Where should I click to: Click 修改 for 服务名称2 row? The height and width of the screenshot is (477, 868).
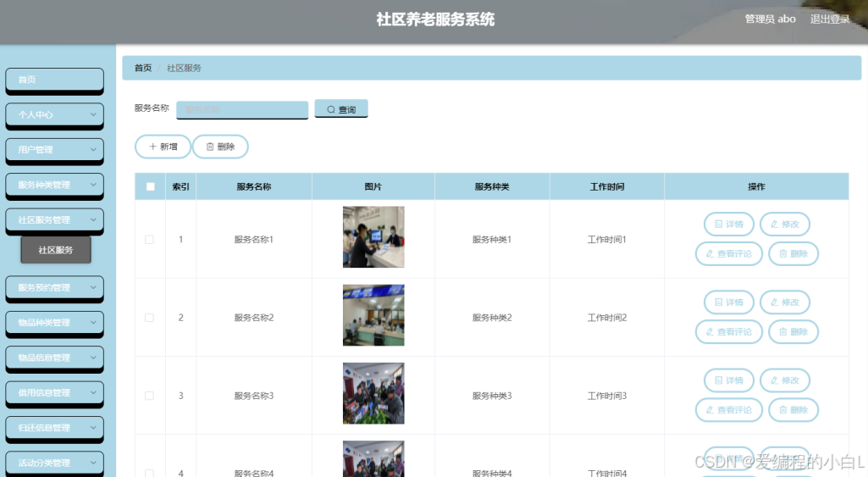785,302
